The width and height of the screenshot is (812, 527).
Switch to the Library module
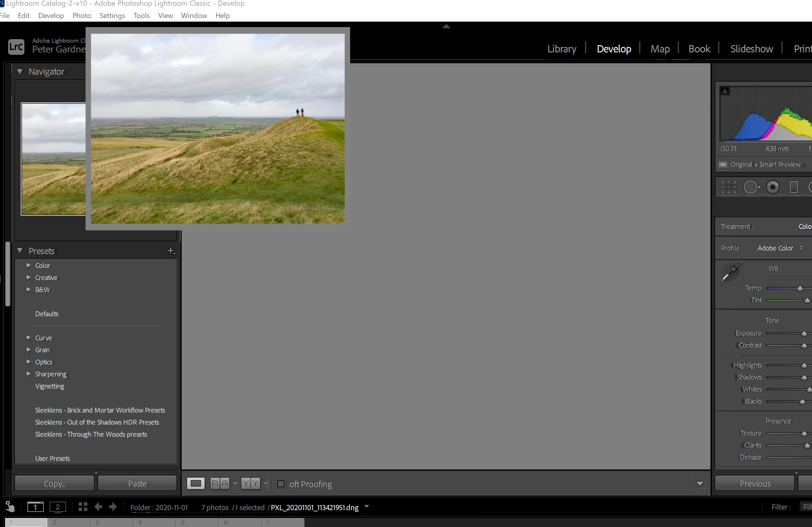pyautogui.click(x=562, y=49)
